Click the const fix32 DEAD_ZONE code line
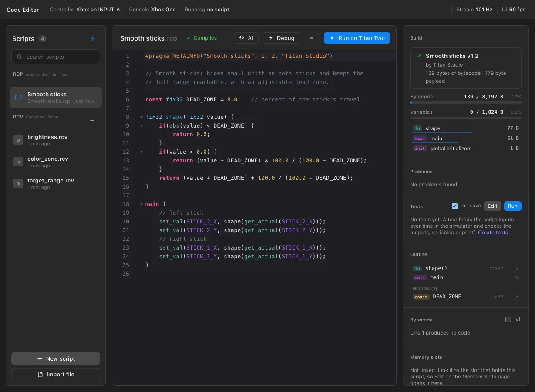Image resolution: width=535 pixels, height=392 pixels. [252, 100]
